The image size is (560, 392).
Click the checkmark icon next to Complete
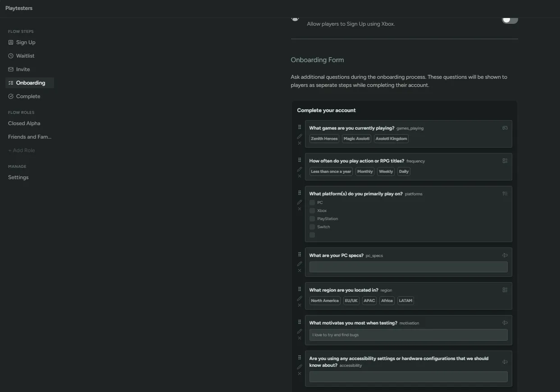tap(10, 96)
